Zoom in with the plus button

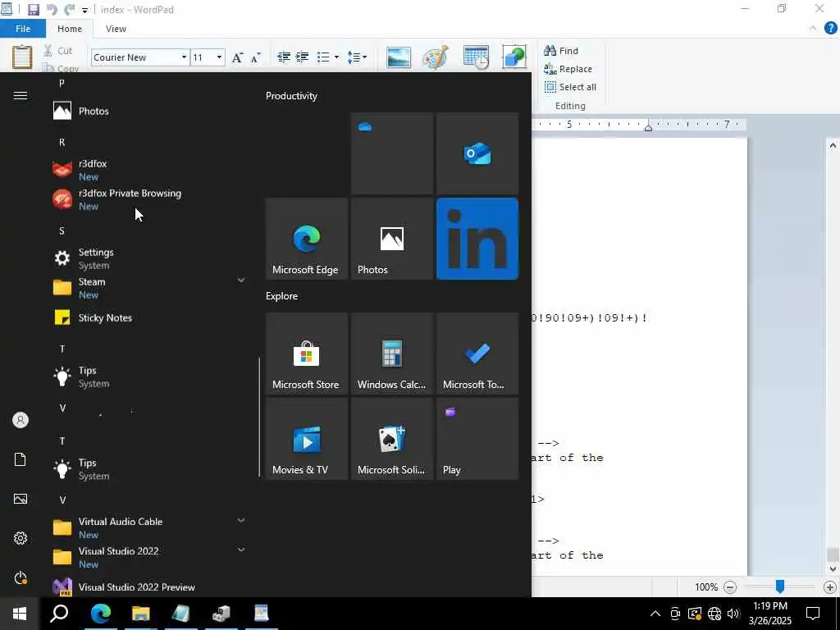pyautogui.click(x=830, y=587)
